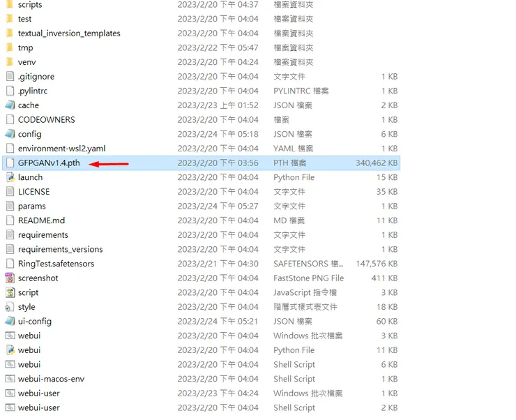516x420 pixels.
Task: Click the ui-config JSON file icon
Action: pyautogui.click(x=10, y=321)
